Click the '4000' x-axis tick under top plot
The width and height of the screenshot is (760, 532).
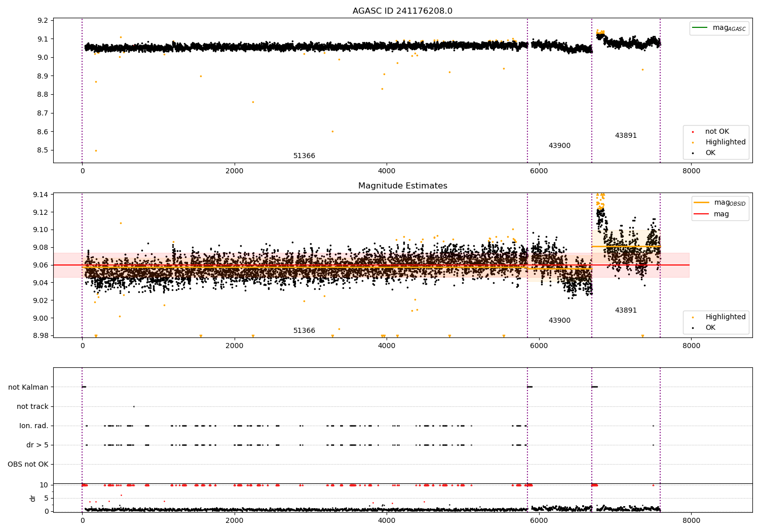point(387,171)
